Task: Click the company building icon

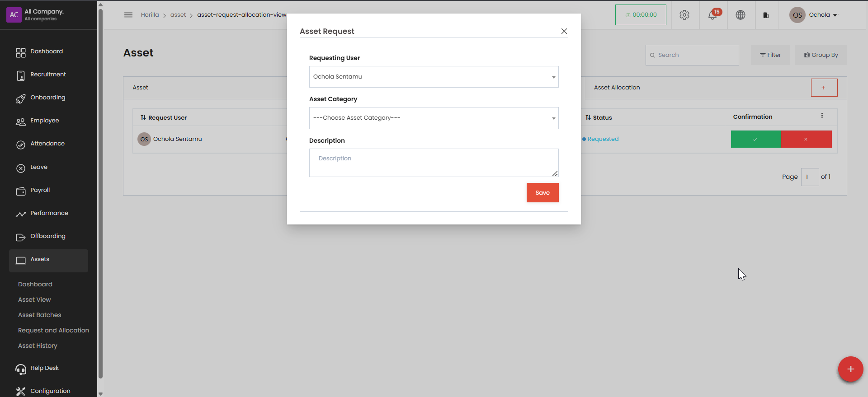Action: [x=766, y=15]
